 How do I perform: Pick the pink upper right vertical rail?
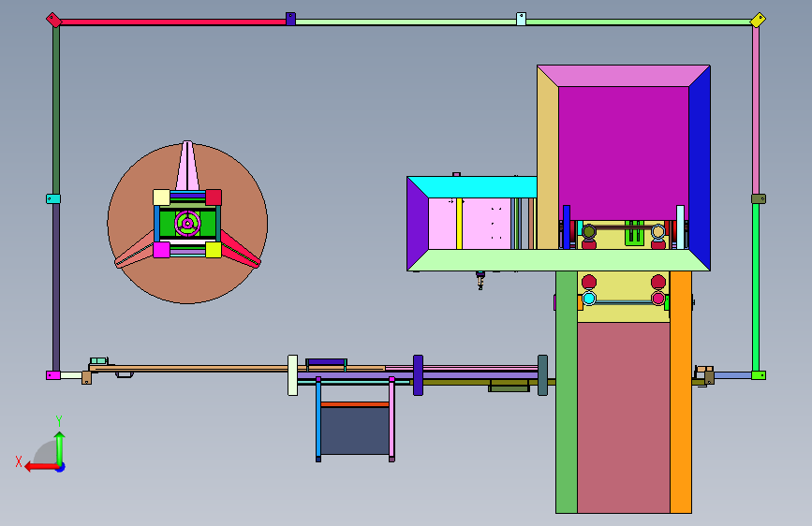coord(756,110)
